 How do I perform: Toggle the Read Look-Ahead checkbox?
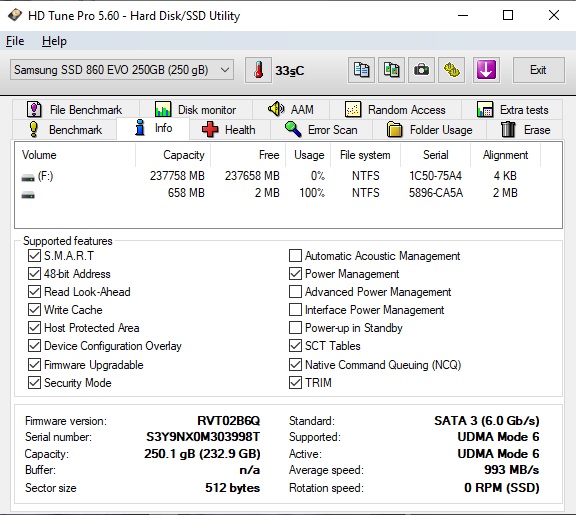(34, 291)
